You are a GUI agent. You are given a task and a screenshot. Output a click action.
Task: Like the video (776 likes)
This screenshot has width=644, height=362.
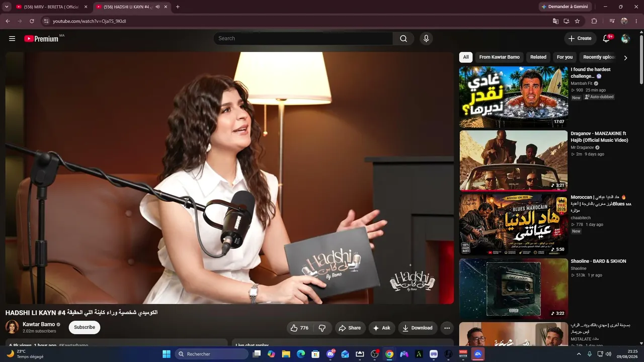tap(299, 328)
